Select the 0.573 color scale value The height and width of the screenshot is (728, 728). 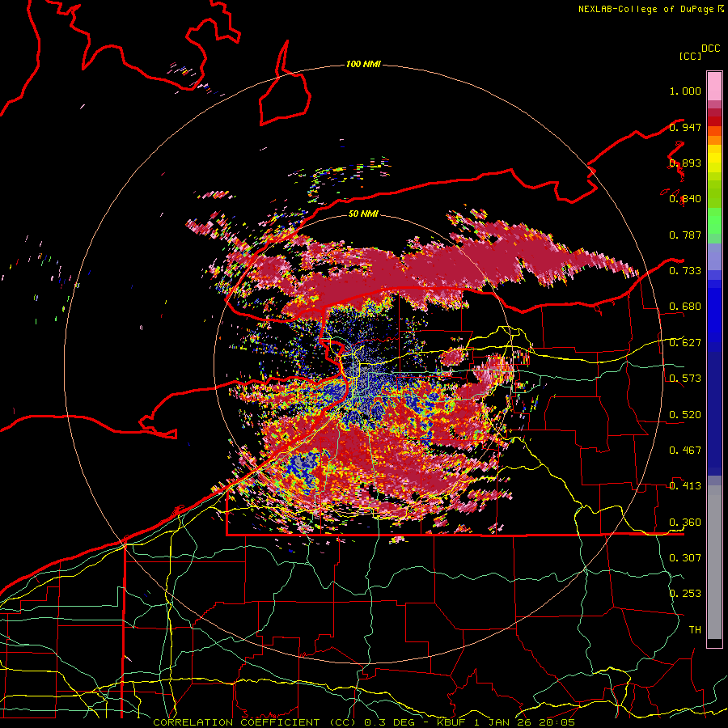[x=685, y=379]
